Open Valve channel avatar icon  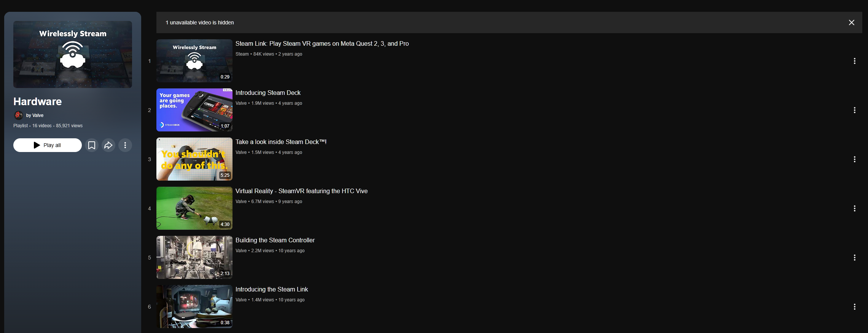pos(18,115)
